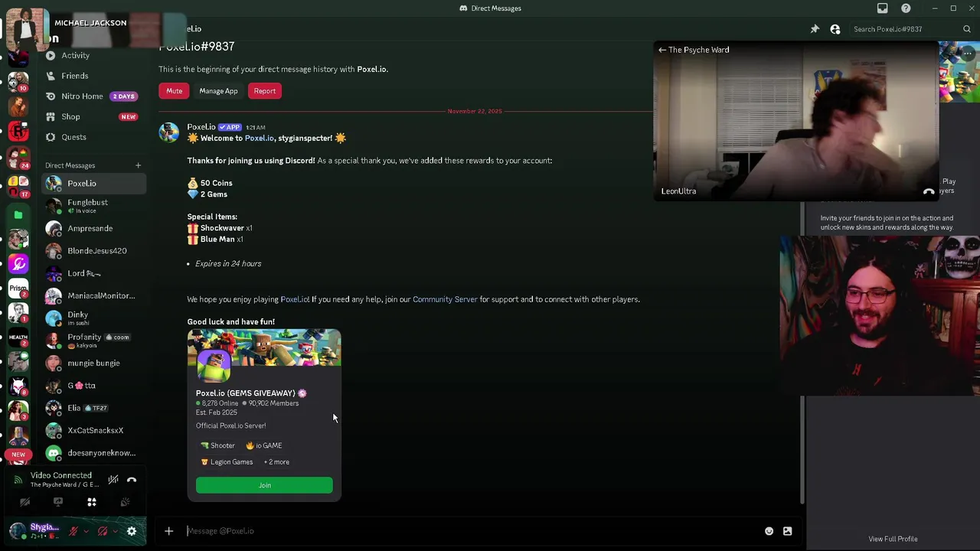This screenshot has height=551, width=980.
Task: Toggle the deafen headphone icon
Action: (x=103, y=531)
